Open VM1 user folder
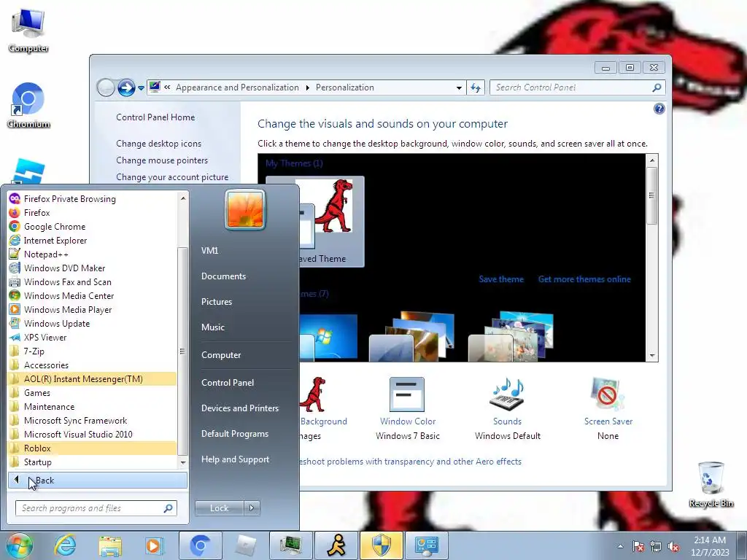Image resolution: width=747 pixels, height=560 pixels. 209,251
